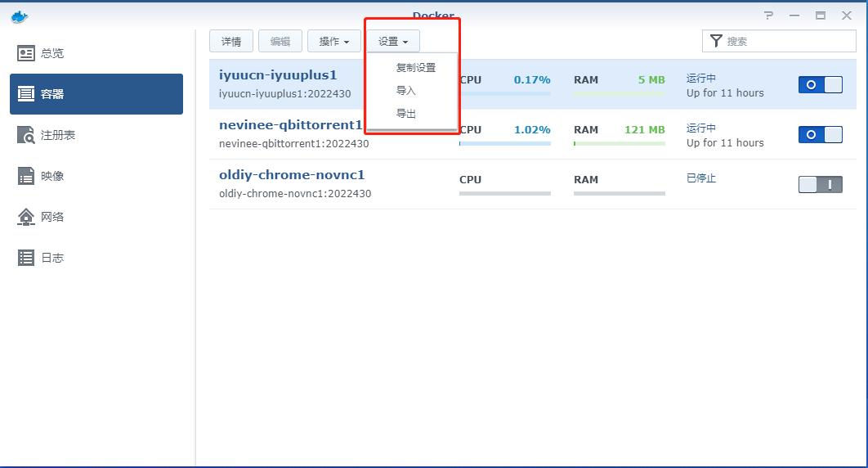
Task: Click the 编辑 edit button
Action: (x=280, y=41)
